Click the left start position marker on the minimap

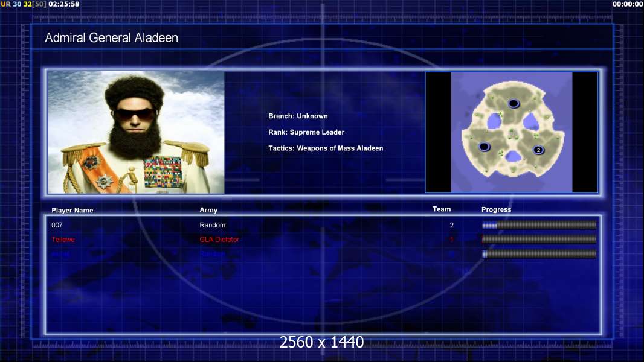point(485,147)
